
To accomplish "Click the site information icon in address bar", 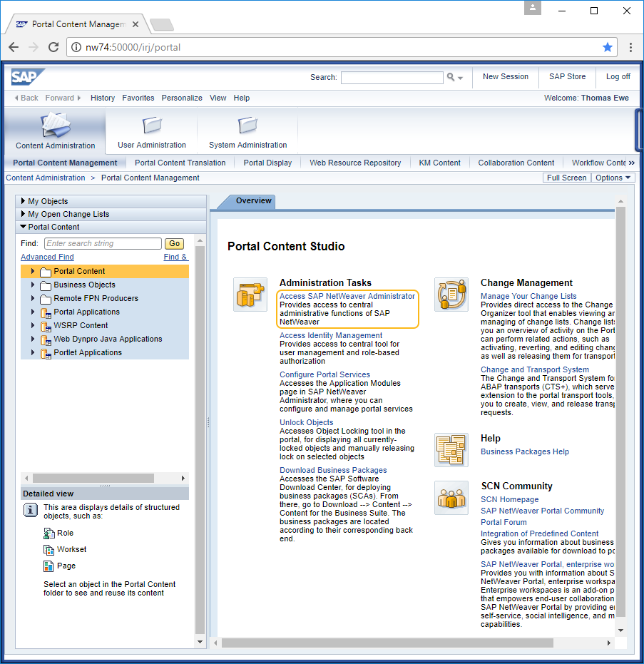I will tap(76, 47).
